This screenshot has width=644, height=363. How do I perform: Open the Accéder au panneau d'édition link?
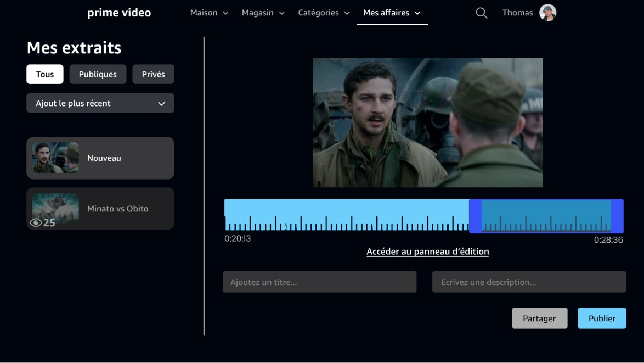[x=427, y=252]
